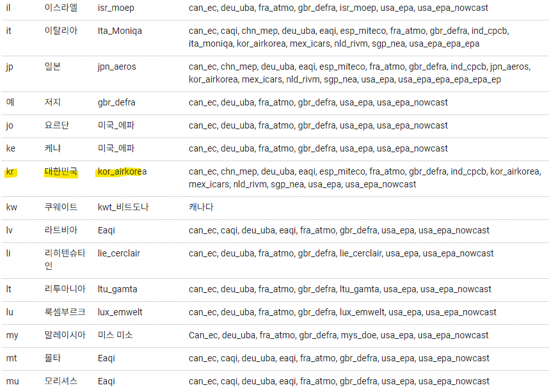Click the code cell "예"
The height and width of the screenshot is (392, 558).
tap(10, 102)
